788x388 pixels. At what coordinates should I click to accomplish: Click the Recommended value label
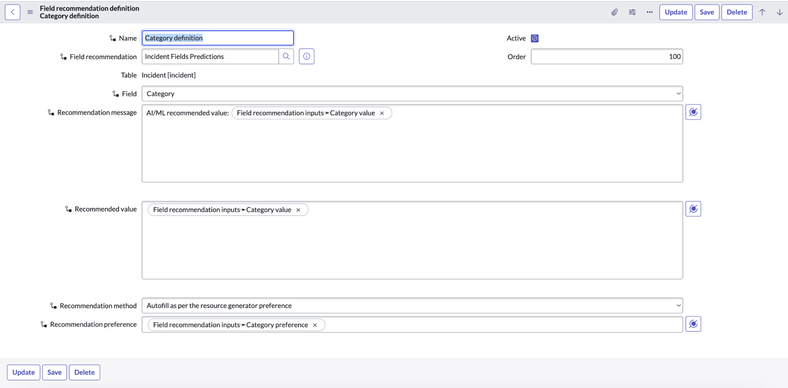(x=106, y=209)
